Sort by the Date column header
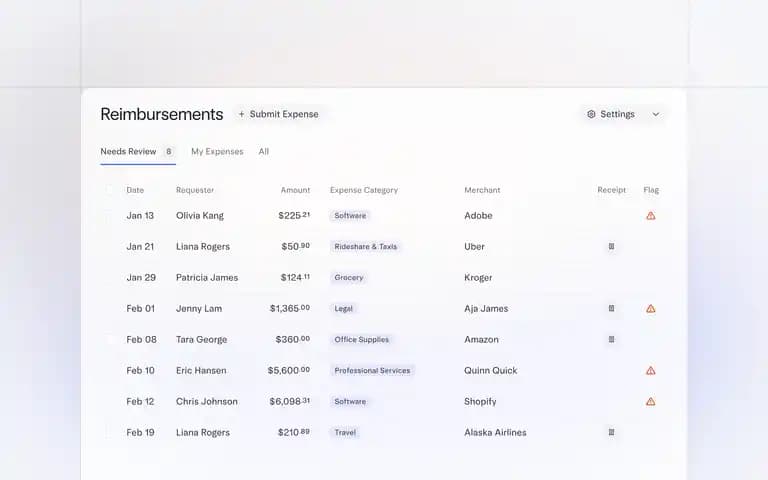Viewport: 768px width, 480px height. 135,190
